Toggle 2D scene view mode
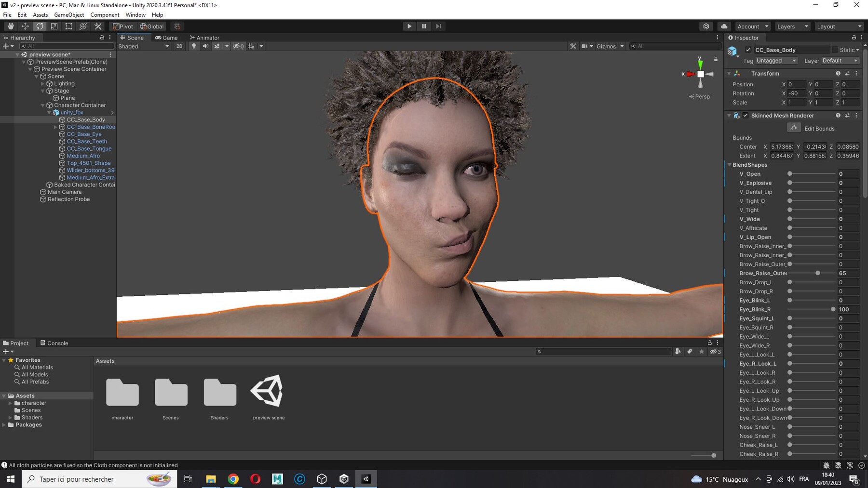 pyautogui.click(x=179, y=46)
